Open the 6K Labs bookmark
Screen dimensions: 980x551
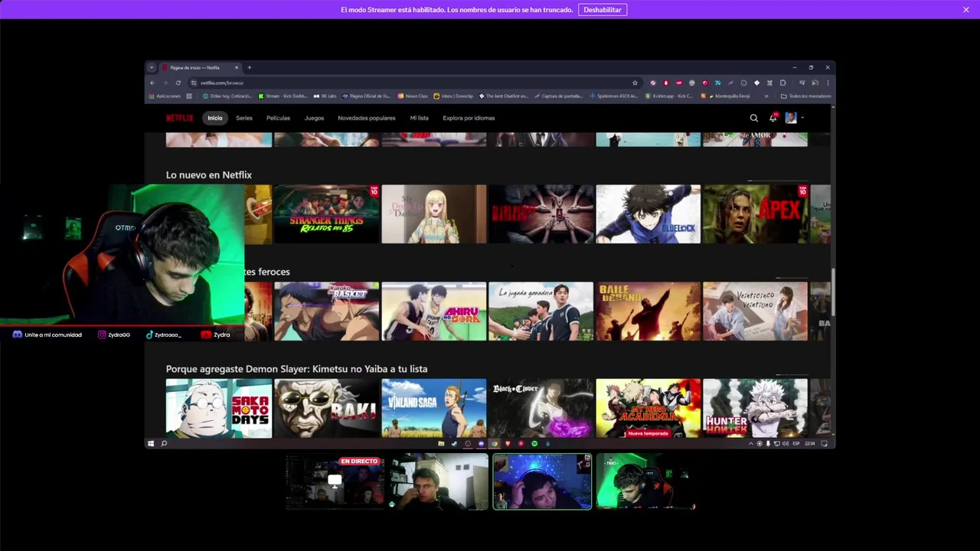(x=325, y=96)
